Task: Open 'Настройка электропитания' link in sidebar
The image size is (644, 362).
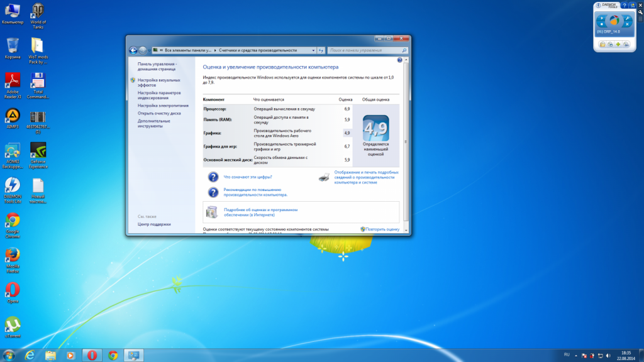Action: coord(163,106)
